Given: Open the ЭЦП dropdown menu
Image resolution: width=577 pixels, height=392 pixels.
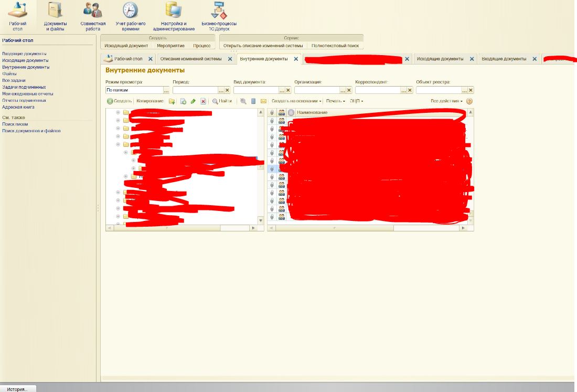Looking at the screenshot, I should tap(356, 101).
